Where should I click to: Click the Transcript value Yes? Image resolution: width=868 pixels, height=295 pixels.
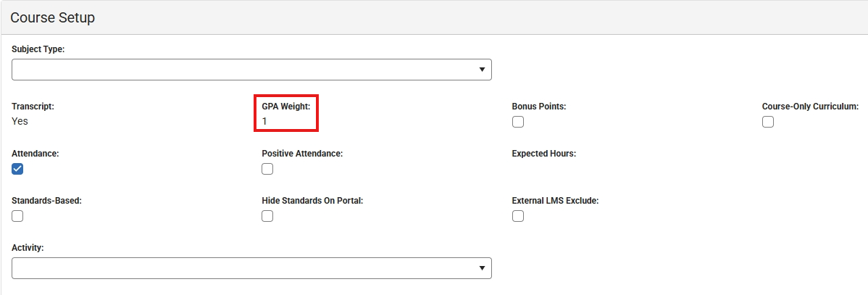[x=20, y=121]
